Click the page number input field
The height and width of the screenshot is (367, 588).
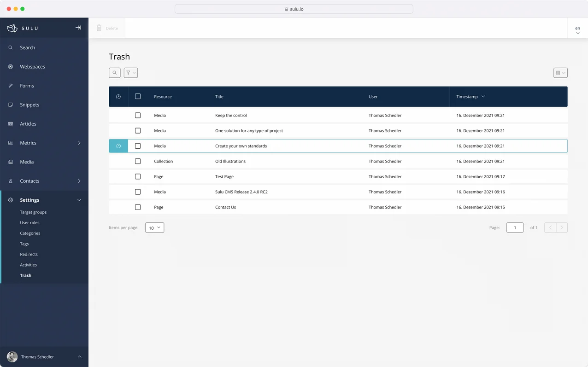(515, 227)
